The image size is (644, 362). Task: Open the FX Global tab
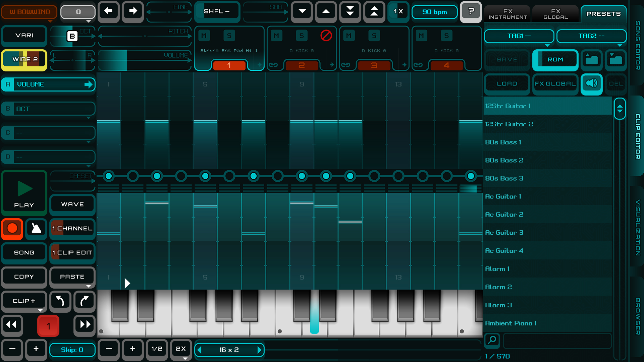coord(555,14)
